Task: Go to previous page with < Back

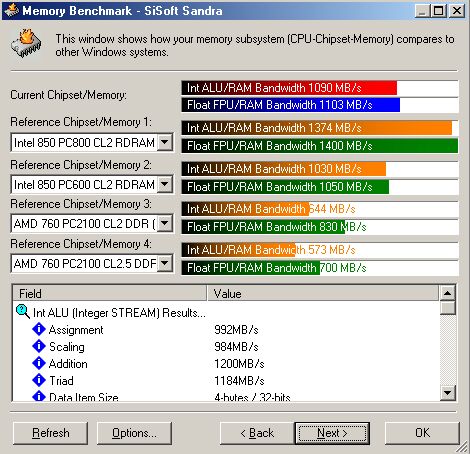Action: click(257, 433)
